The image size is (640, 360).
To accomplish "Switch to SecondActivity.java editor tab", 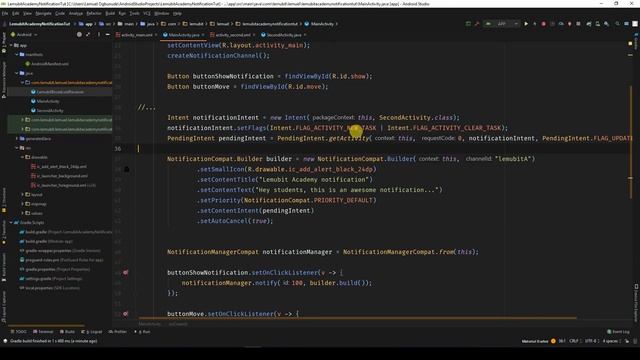I will 283,35.
